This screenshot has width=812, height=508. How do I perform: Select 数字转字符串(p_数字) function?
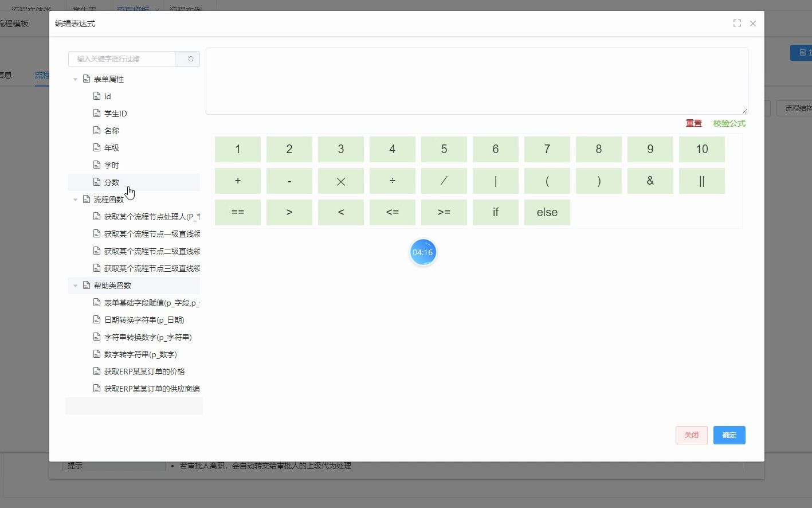[140, 354]
